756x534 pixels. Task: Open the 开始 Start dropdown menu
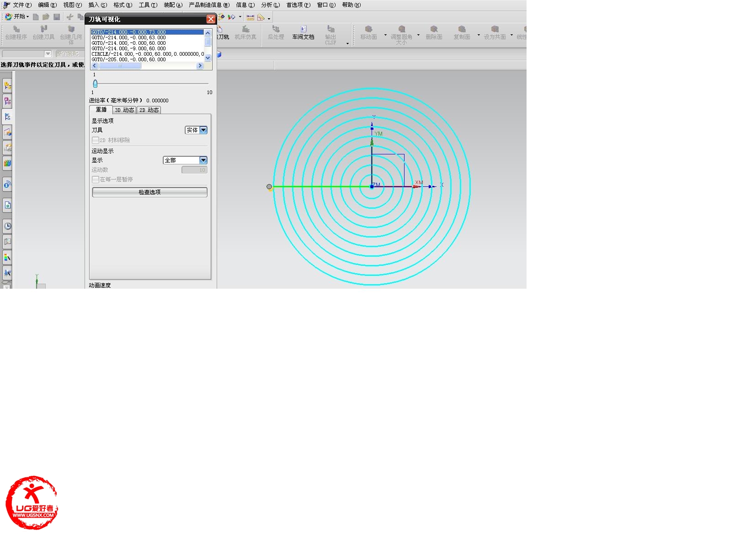[17, 16]
